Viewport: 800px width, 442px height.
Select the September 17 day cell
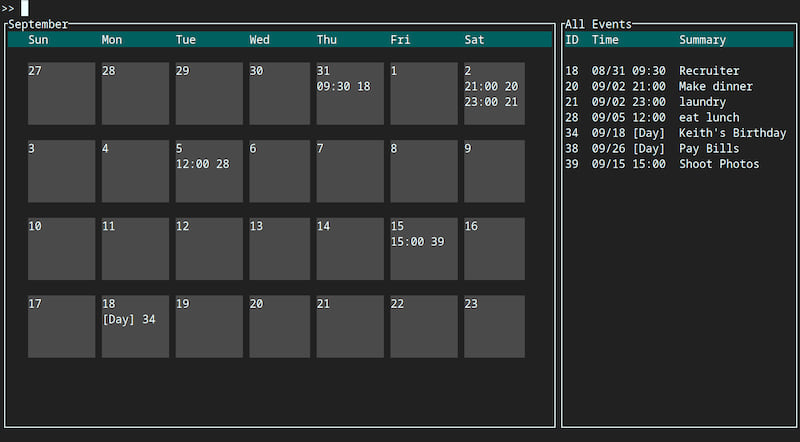[x=61, y=326]
